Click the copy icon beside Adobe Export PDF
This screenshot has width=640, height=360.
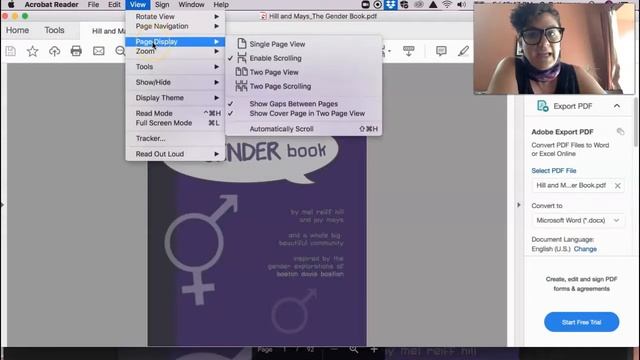(620, 131)
